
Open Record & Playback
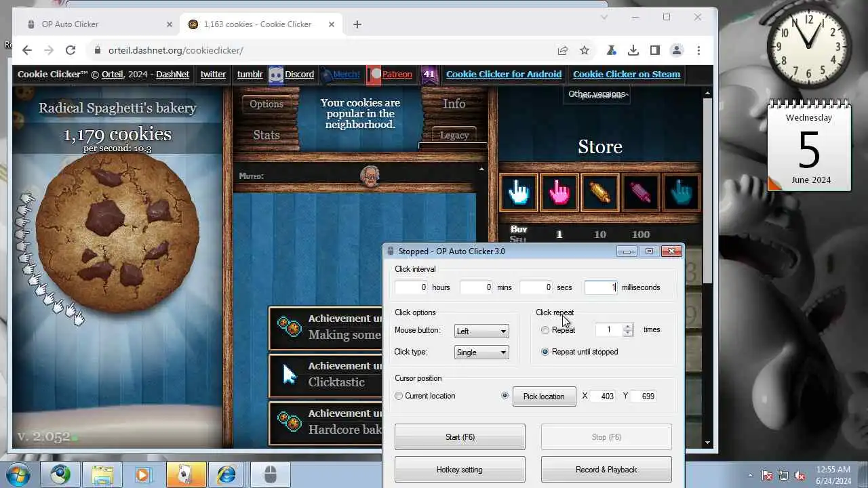(x=606, y=470)
